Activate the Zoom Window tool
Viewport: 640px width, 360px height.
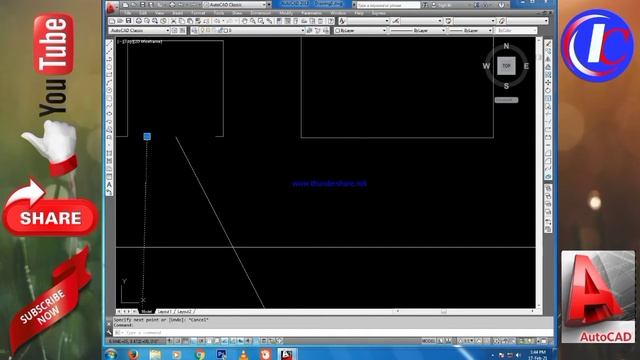[261, 21]
